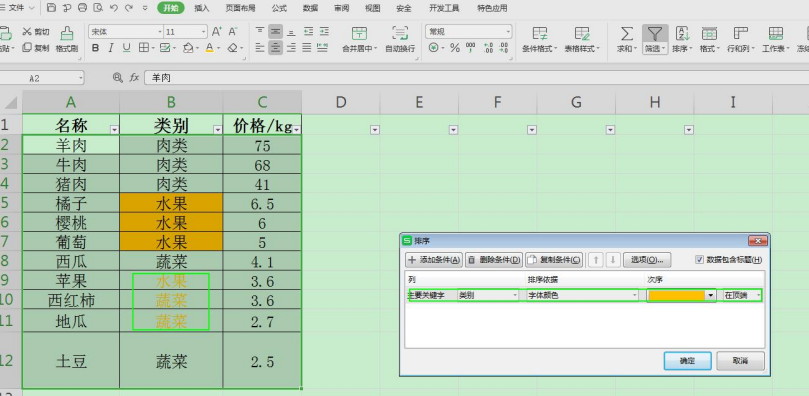Click the fill color bucket icon
The height and width of the screenshot is (396, 809).
[188, 48]
